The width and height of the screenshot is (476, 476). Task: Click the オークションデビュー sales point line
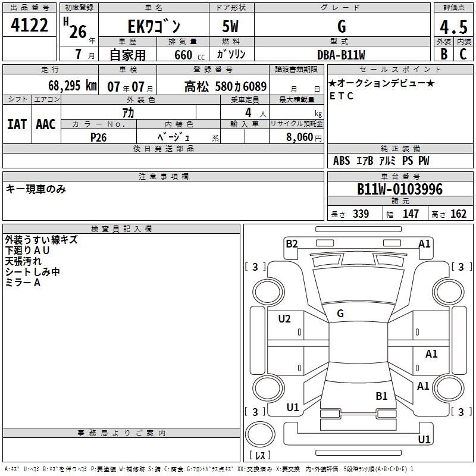click(x=382, y=83)
